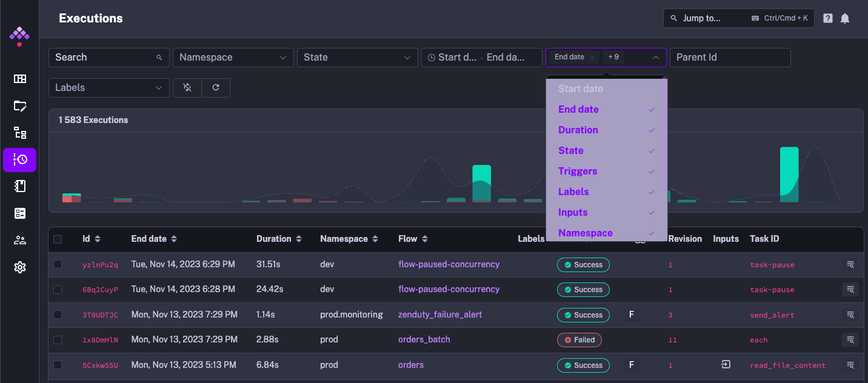Tick checkbox for execution 1x8DmHlN
This screenshot has height=383, width=868.
pyautogui.click(x=58, y=340)
